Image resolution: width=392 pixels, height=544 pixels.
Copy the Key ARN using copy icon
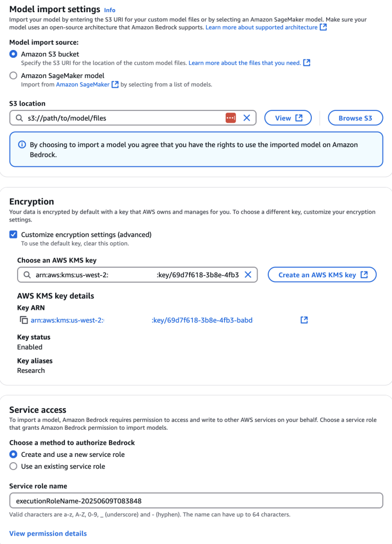click(23, 320)
